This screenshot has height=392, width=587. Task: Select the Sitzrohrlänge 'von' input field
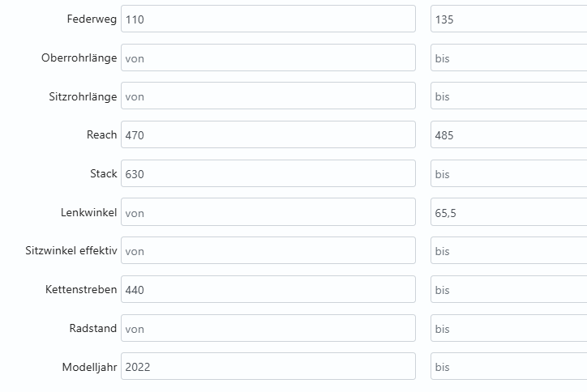[x=268, y=96]
